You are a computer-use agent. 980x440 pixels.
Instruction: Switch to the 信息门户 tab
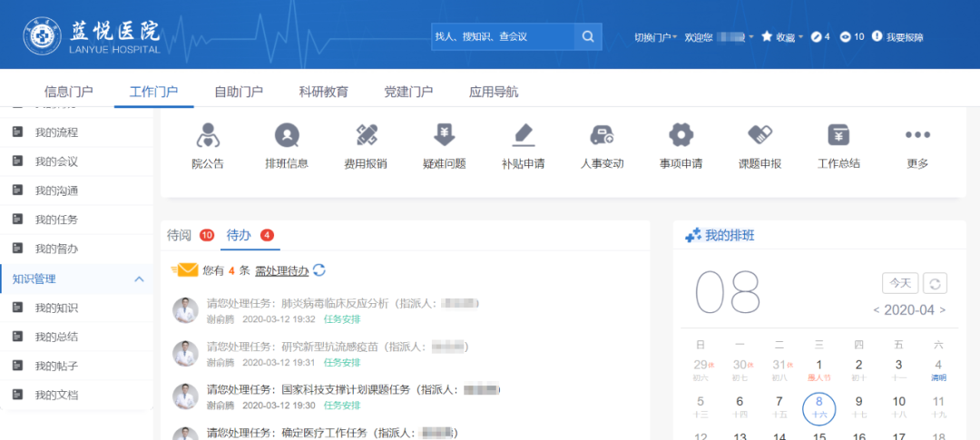tap(68, 92)
